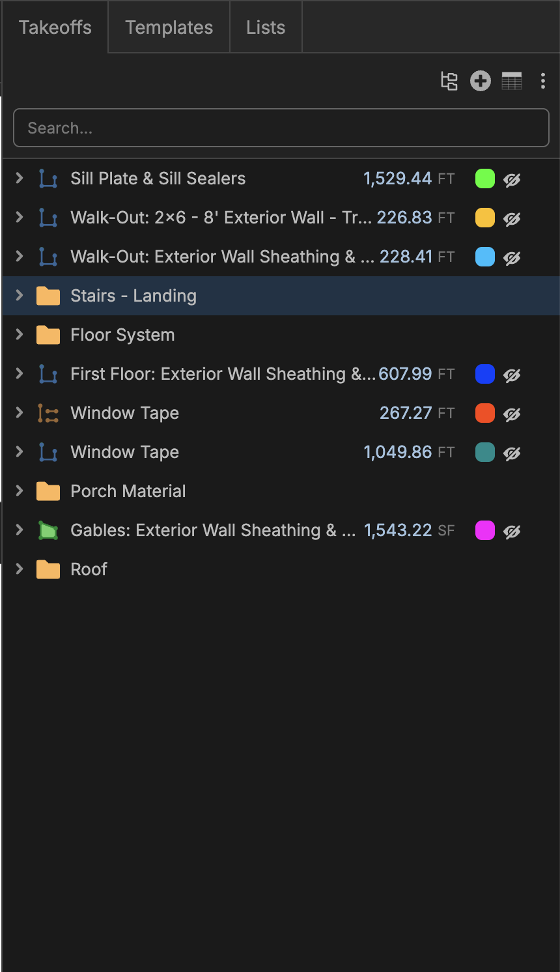
Task: Click the Gables area takeoff polygon icon
Action: 48,530
